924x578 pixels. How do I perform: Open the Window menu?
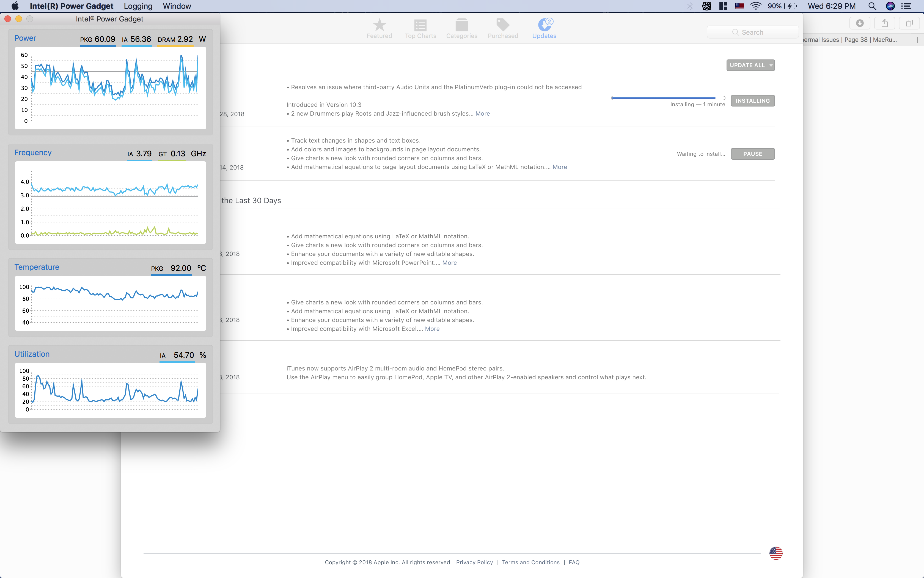pos(177,6)
